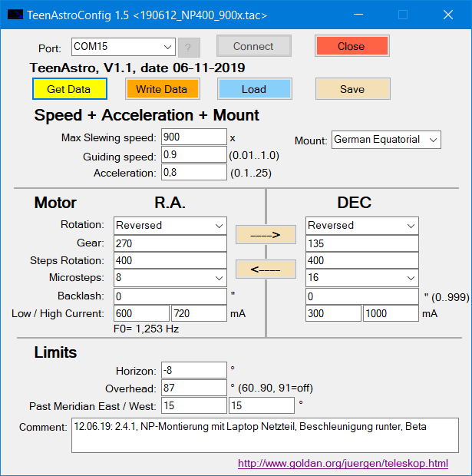
Task: Click the question mark help button
Action: click(x=189, y=48)
